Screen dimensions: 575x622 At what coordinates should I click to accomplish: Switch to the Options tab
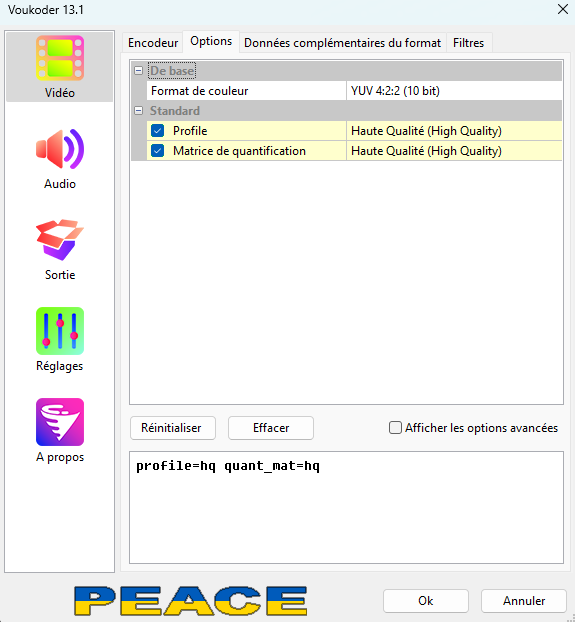pos(211,41)
